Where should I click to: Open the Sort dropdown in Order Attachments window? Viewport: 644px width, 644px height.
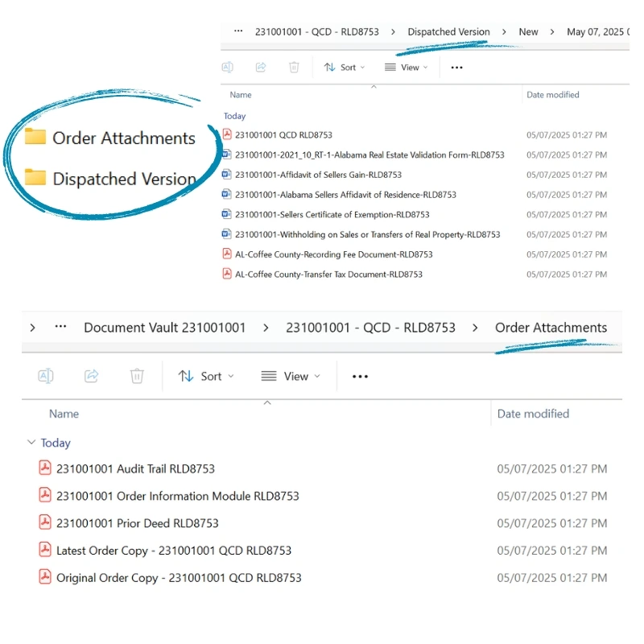pyautogui.click(x=206, y=376)
